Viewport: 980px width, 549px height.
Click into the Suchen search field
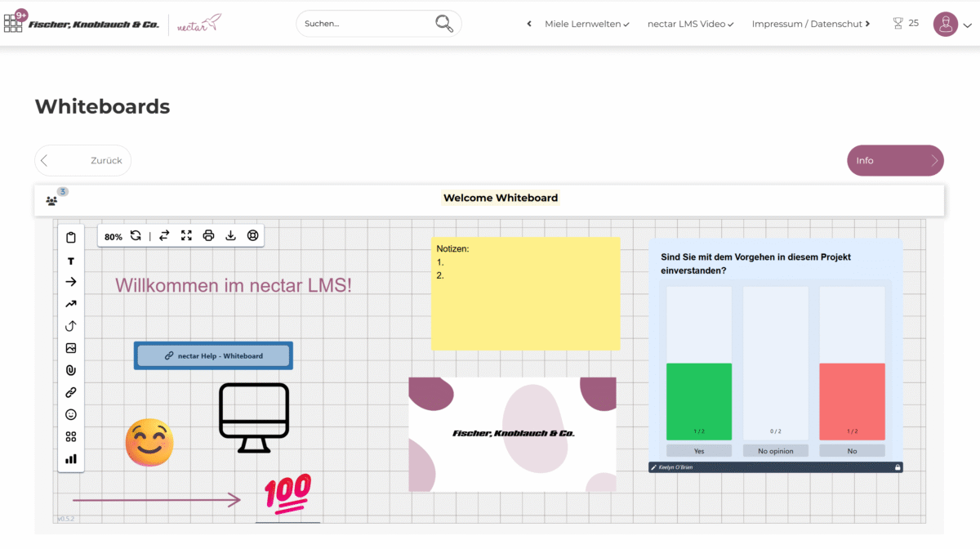pyautogui.click(x=367, y=24)
